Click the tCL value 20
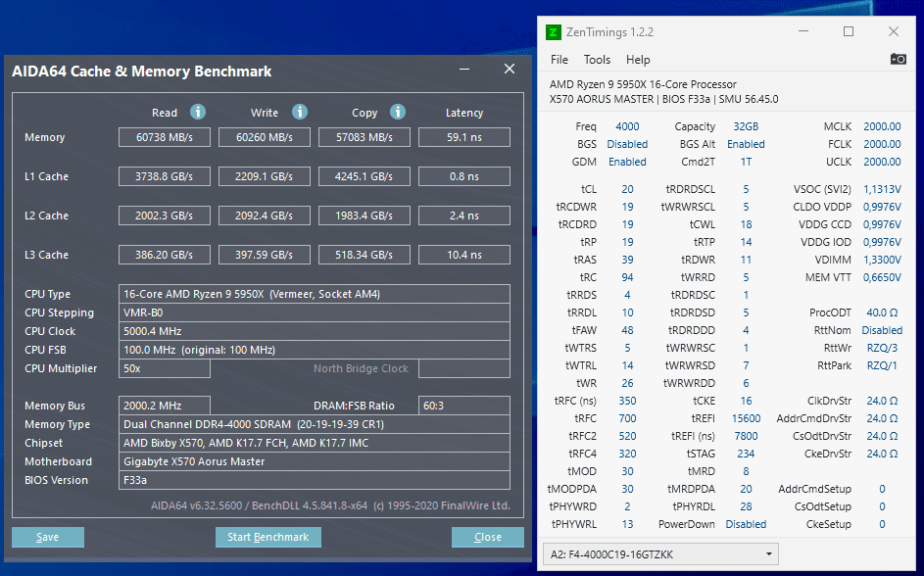924x576 pixels. (627, 189)
